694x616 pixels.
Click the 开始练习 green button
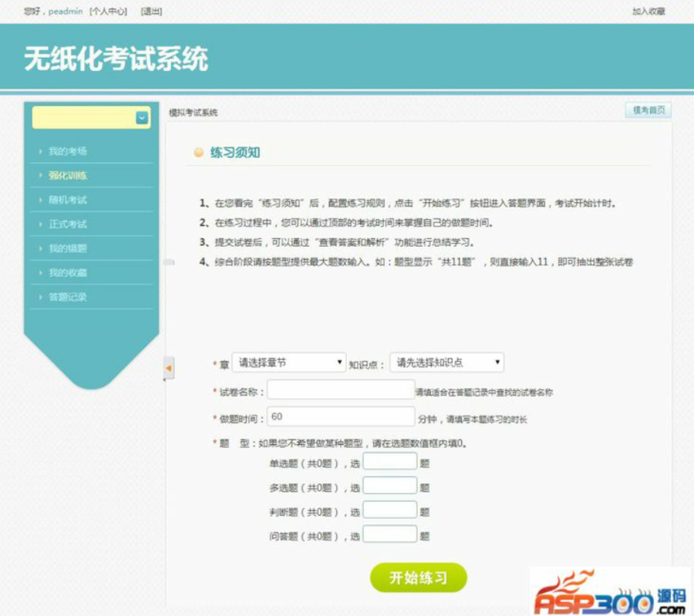pyautogui.click(x=419, y=576)
